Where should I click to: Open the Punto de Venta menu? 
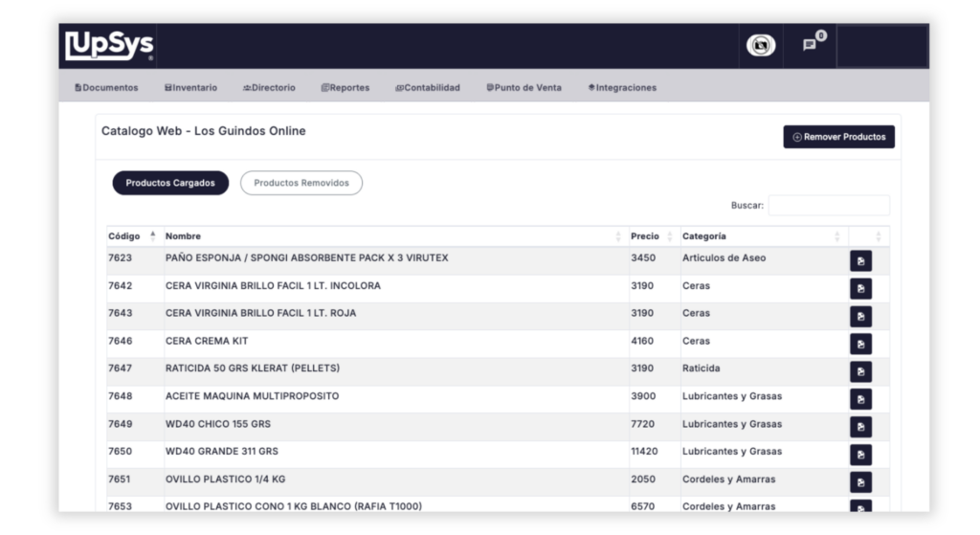(x=523, y=88)
